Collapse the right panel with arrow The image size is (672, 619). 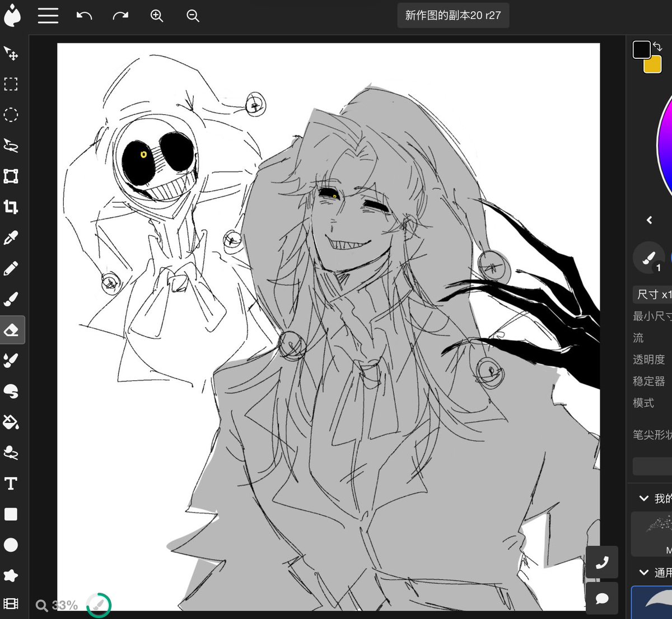point(650,220)
